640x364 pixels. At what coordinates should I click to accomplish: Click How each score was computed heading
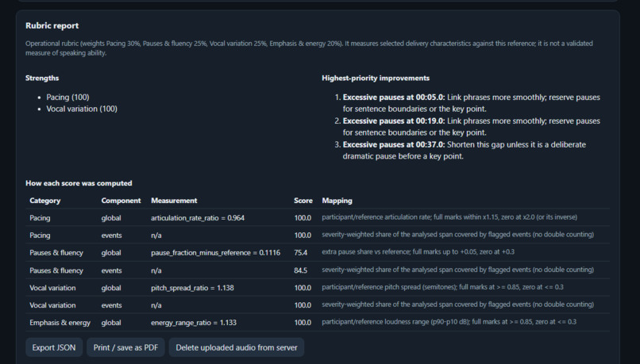[79, 183]
